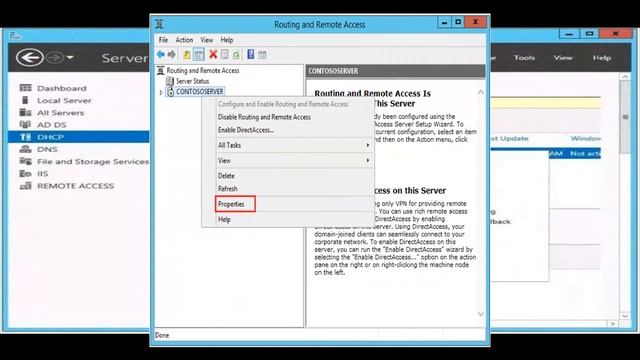Image resolution: width=640 pixels, height=360 pixels.
Task: Click the Routing and Remote Access root node icon
Action: tap(160, 71)
